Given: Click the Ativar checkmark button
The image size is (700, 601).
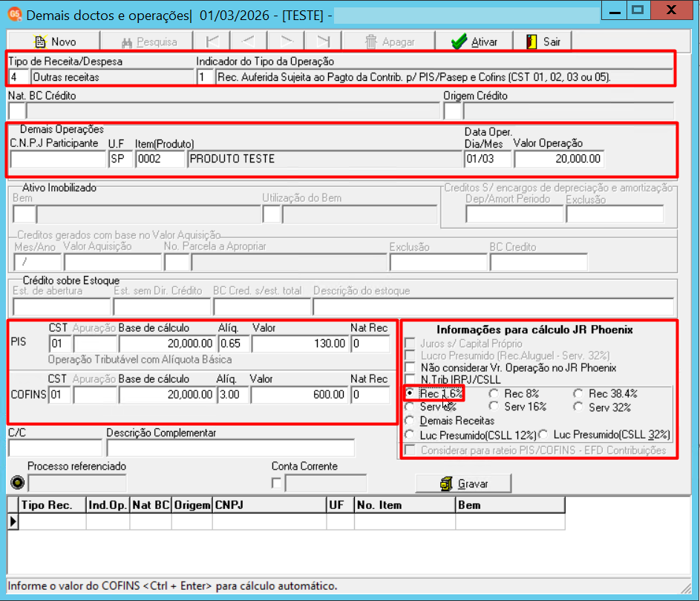Looking at the screenshot, I should (474, 42).
